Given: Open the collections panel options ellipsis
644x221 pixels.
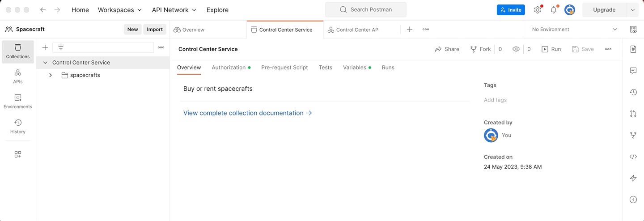Looking at the screenshot, I should point(161,47).
